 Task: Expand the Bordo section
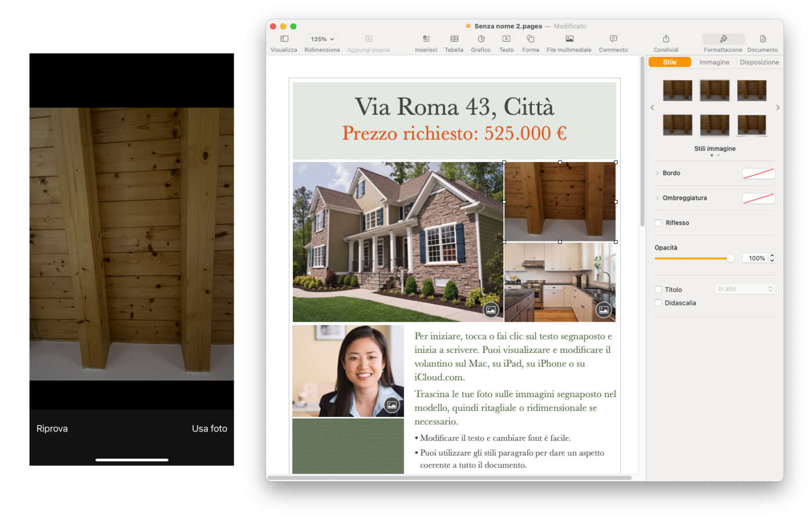tap(657, 173)
